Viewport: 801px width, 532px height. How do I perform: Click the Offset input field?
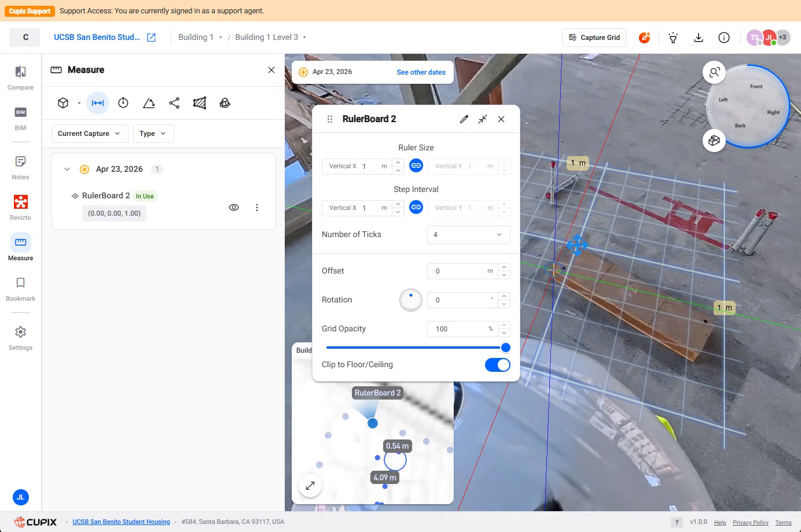click(x=463, y=271)
